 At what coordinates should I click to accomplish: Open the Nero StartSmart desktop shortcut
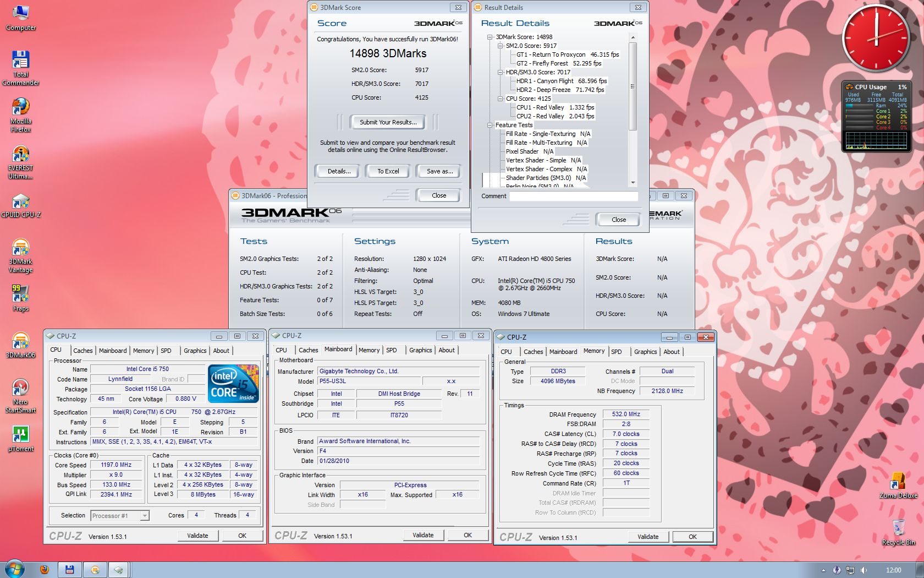tap(20, 396)
